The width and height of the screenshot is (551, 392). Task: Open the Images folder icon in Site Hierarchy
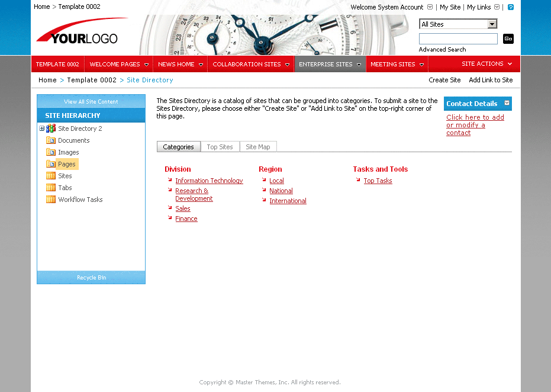pyautogui.click(x=50, y=152)
